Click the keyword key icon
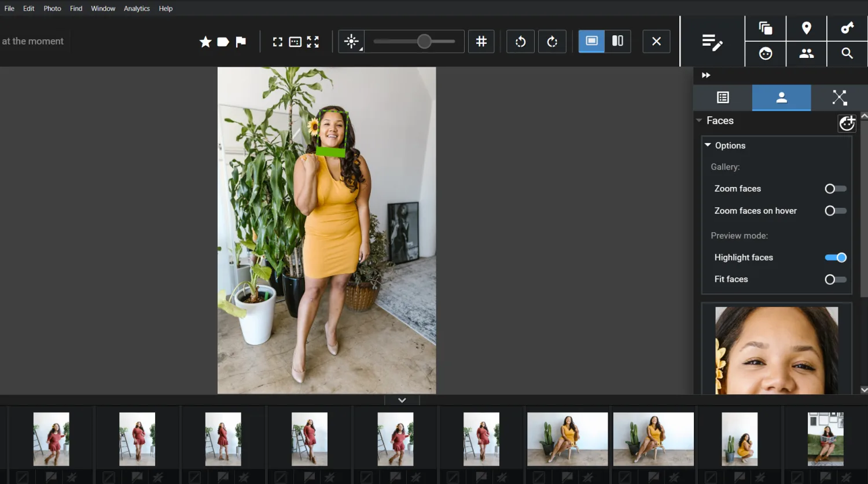The image size is (868, 484). click(847, 28)
